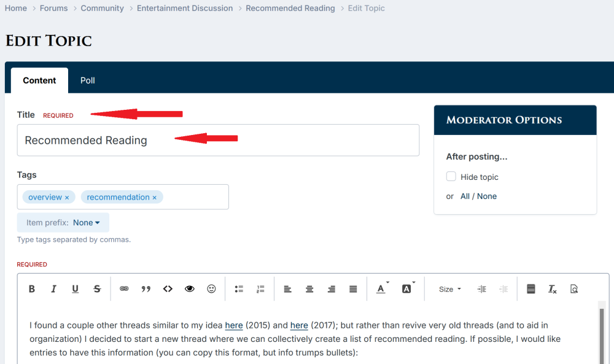
Task: Check the Hide topic checkbox
Action: [451, 176]
